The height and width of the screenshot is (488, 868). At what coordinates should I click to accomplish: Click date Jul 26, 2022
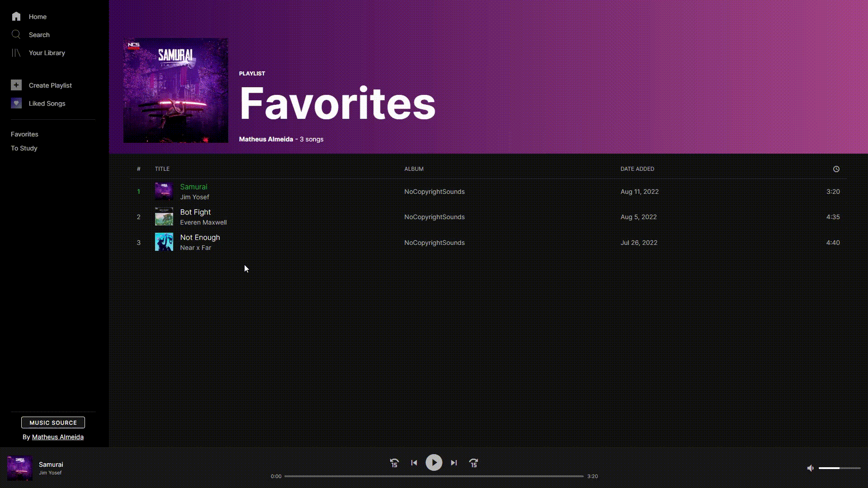point(639,243)
